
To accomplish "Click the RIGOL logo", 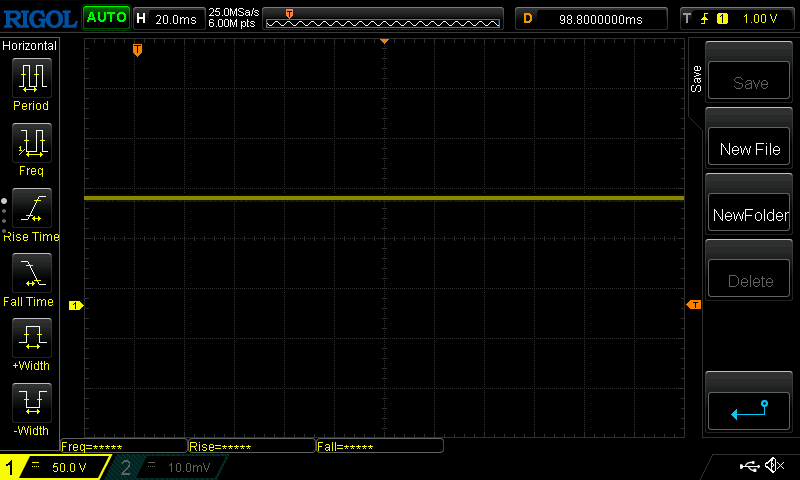I will coord(40,19).
